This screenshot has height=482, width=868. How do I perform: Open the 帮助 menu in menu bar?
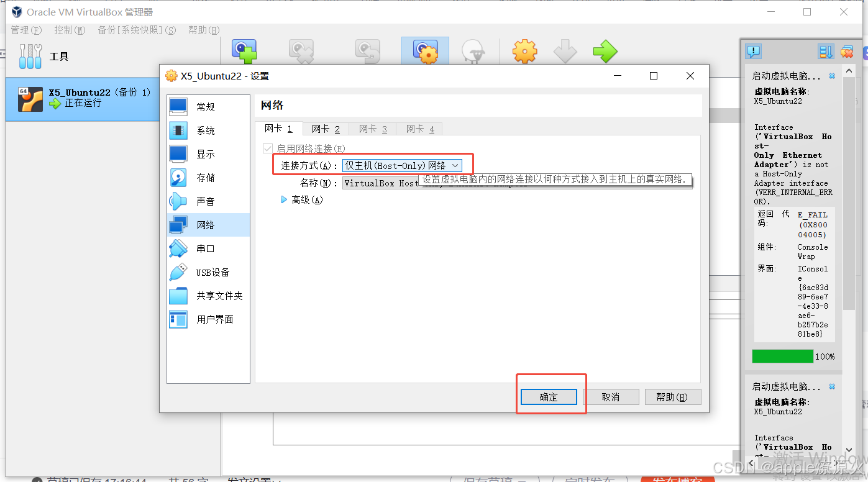point(204,30)
